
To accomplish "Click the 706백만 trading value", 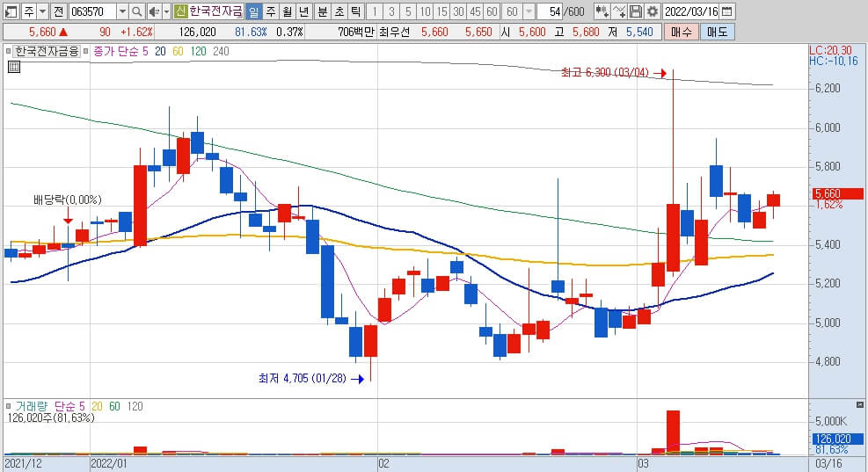I will click(x=356, y=33).
